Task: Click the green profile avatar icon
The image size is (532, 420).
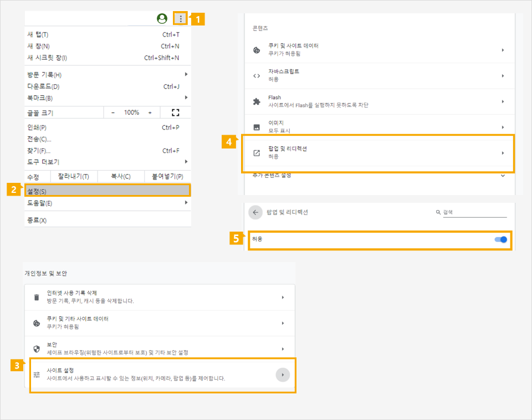Action: pyautogui.click(x=162, y=19)
